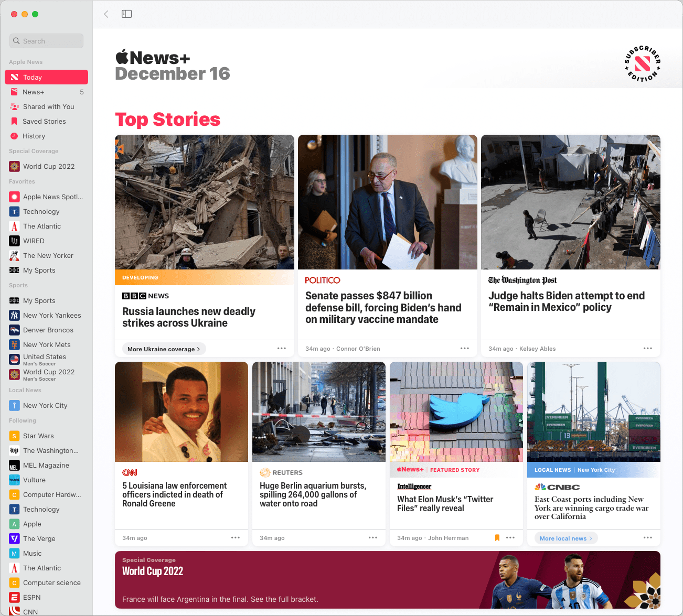683x616 pixels.
Task: Open Shared with You
Action: tap(46, 106)
